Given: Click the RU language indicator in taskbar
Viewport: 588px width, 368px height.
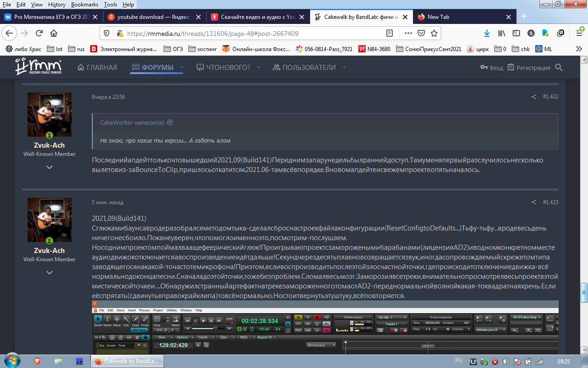Looking at the screenshot, I should click(458, 360).
